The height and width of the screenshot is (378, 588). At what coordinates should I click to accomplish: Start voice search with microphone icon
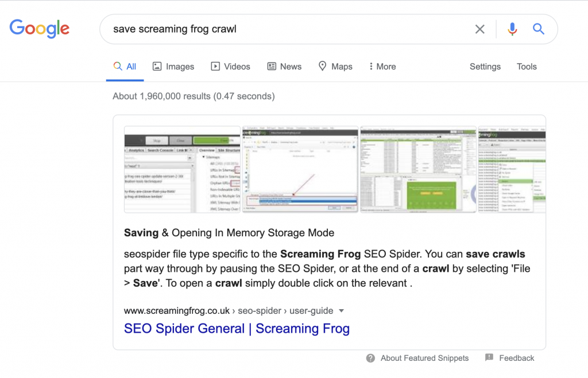[512, 29]
